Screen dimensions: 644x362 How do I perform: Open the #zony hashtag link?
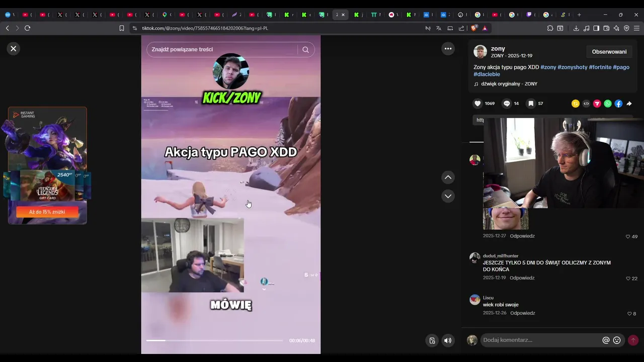[x=548, y=67]
